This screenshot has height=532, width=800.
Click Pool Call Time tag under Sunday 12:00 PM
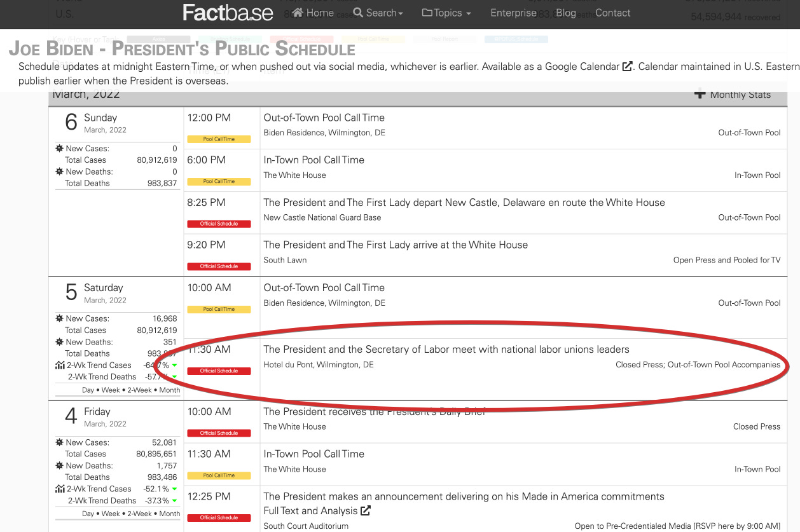[x=219, y=139]
